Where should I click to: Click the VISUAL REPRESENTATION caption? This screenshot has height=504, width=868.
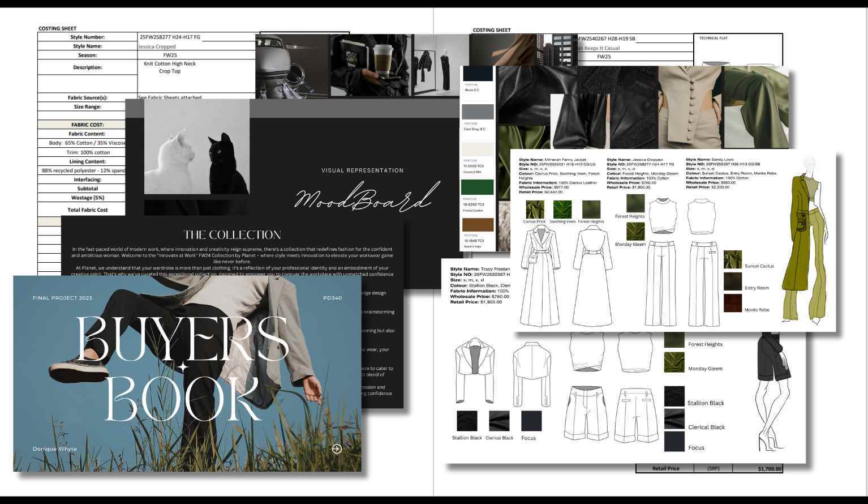pos(363,170)
